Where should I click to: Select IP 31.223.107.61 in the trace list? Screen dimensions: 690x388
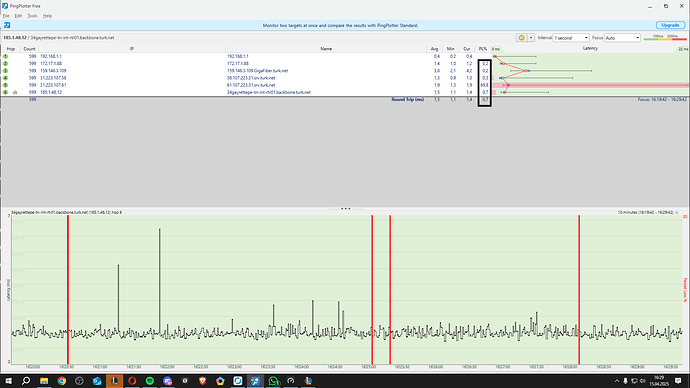53,85
